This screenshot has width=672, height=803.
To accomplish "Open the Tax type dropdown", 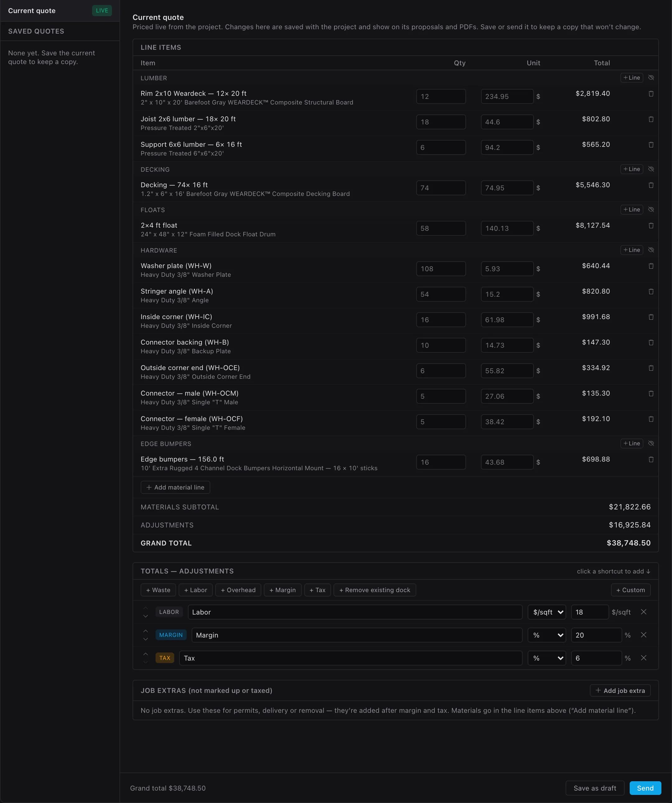I will (x=547, y=658).
